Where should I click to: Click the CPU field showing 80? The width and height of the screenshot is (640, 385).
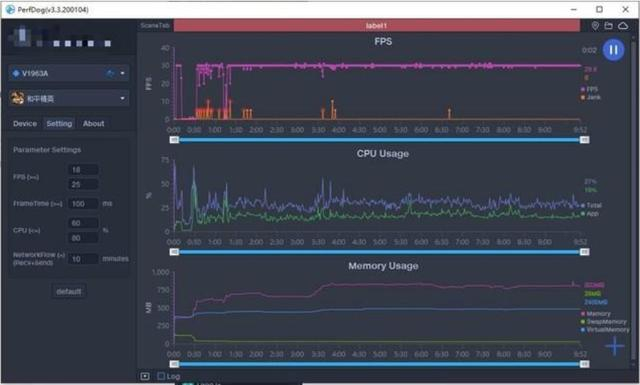tap(83, 238)
